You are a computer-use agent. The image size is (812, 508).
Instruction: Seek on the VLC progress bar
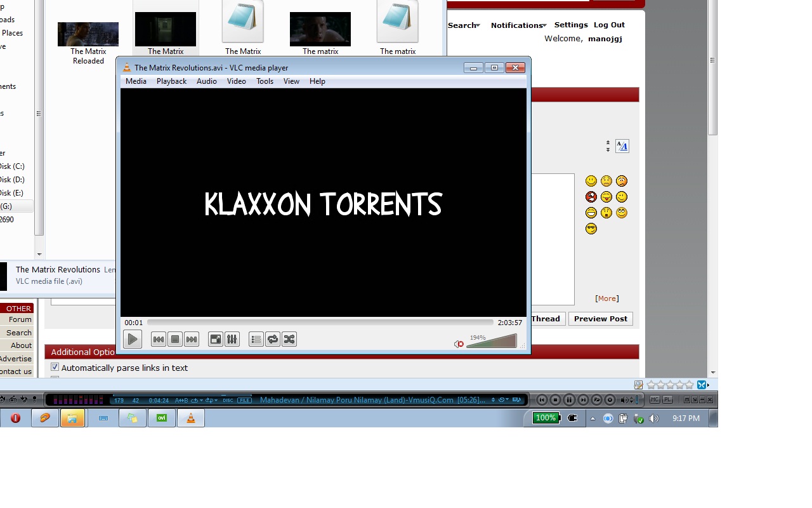click(320, 323)
